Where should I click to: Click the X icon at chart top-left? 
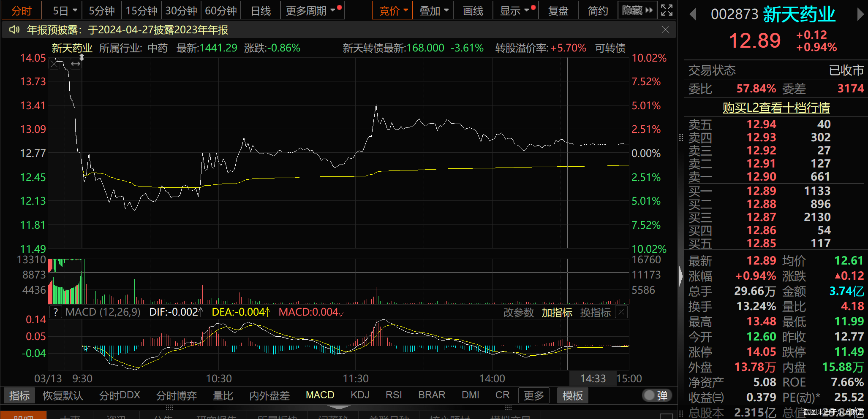(x=54, y=64)
